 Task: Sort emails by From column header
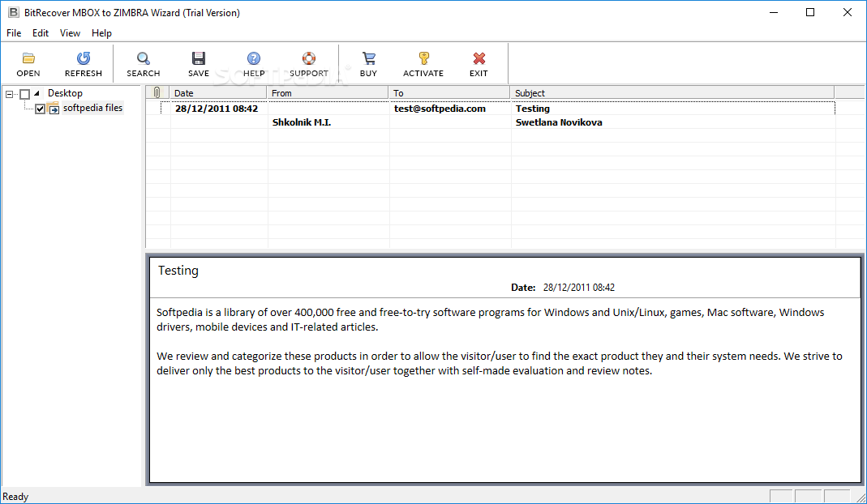(328, 93)
